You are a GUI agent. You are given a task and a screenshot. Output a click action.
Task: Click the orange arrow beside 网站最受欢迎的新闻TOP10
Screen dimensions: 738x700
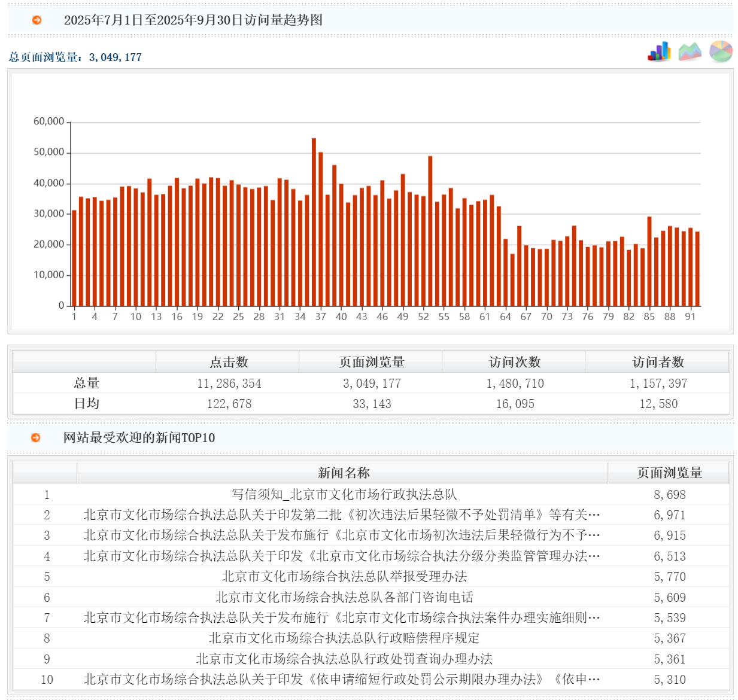click(x=37, y=437)
